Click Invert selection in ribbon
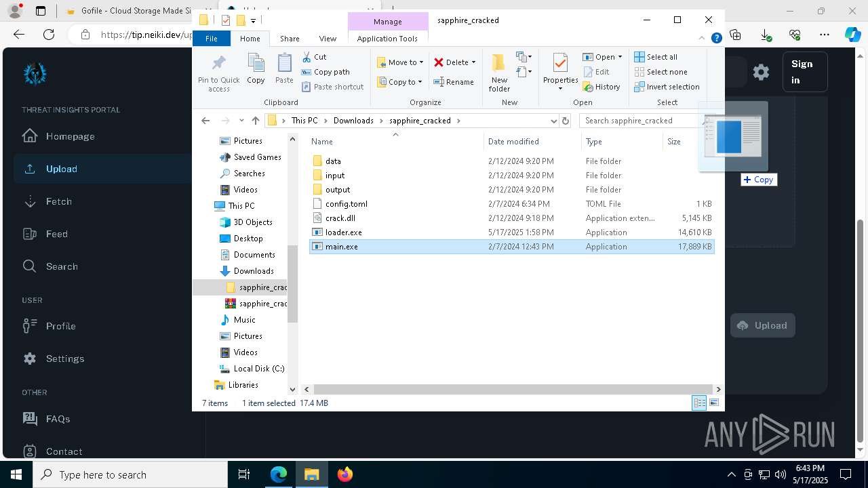 pos(667,87)
